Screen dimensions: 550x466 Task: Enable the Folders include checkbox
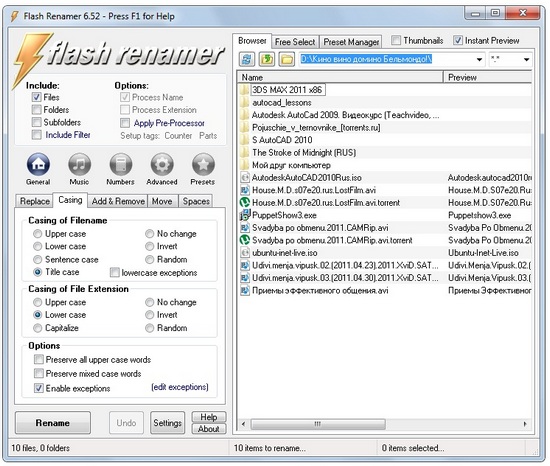tap(36, 110)
